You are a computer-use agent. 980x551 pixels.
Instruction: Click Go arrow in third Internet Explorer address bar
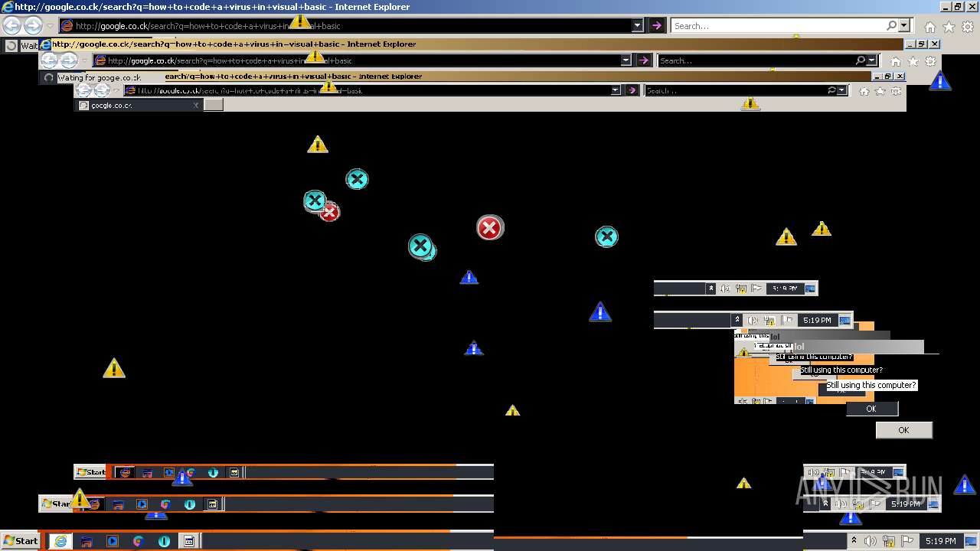(x=632, y=90)
